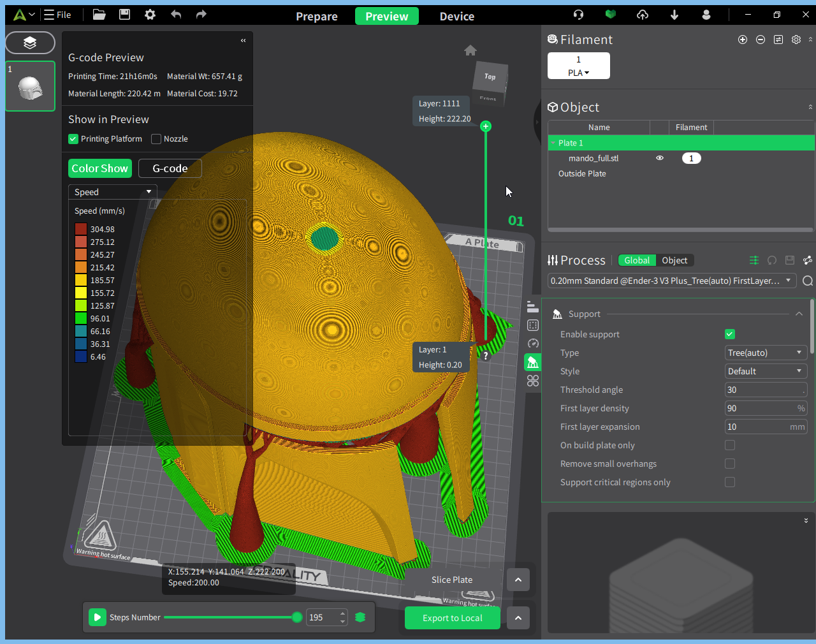Click the home view icon above the cube

[x=470, y=50]
